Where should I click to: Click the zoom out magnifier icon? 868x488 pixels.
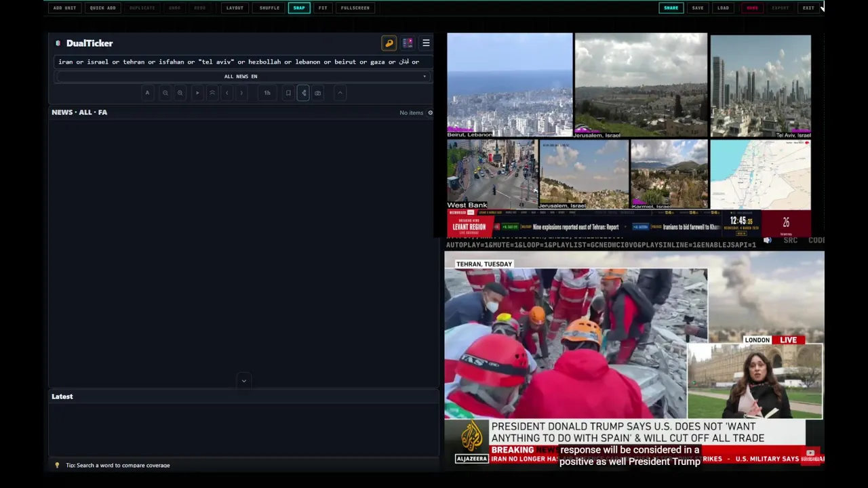click(165, 93)
